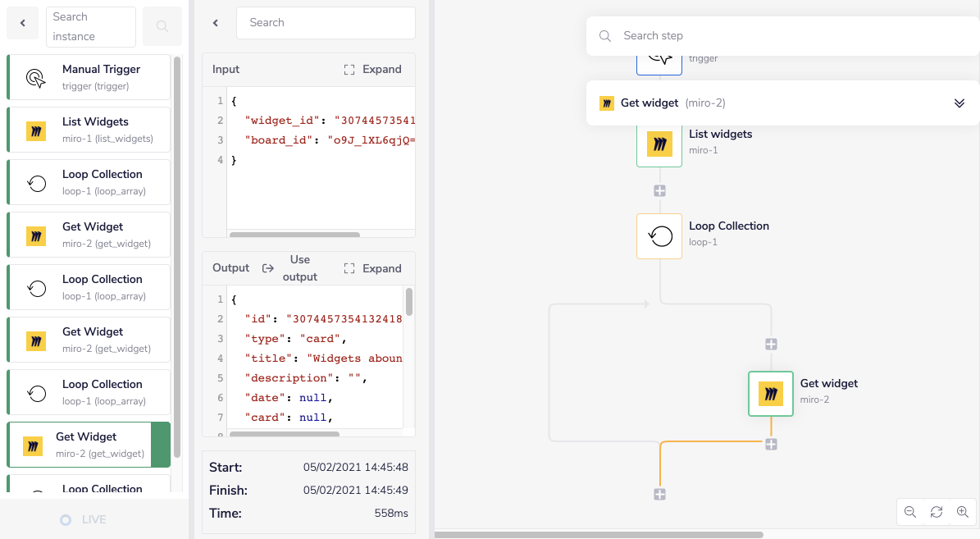Click the instance search magnifier button
The image size is (980, 539).
pos(162,26)
